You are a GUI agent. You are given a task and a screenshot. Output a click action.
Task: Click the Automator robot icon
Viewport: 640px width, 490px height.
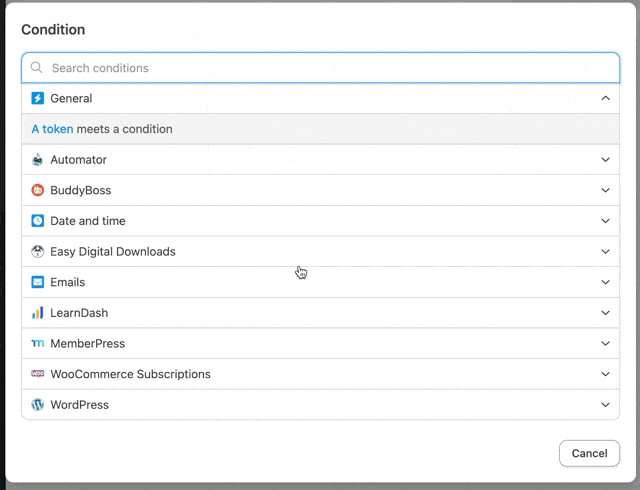pyautogui.click(x=38, y=159)
